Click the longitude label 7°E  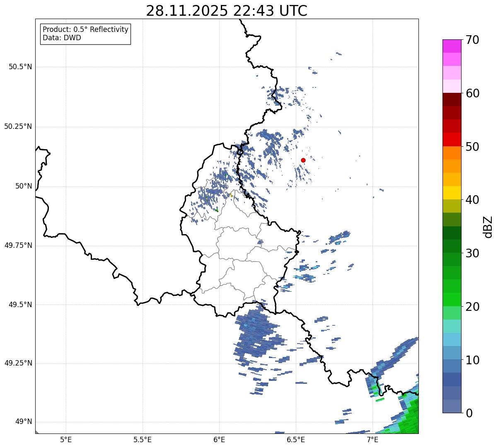(372, 440)
